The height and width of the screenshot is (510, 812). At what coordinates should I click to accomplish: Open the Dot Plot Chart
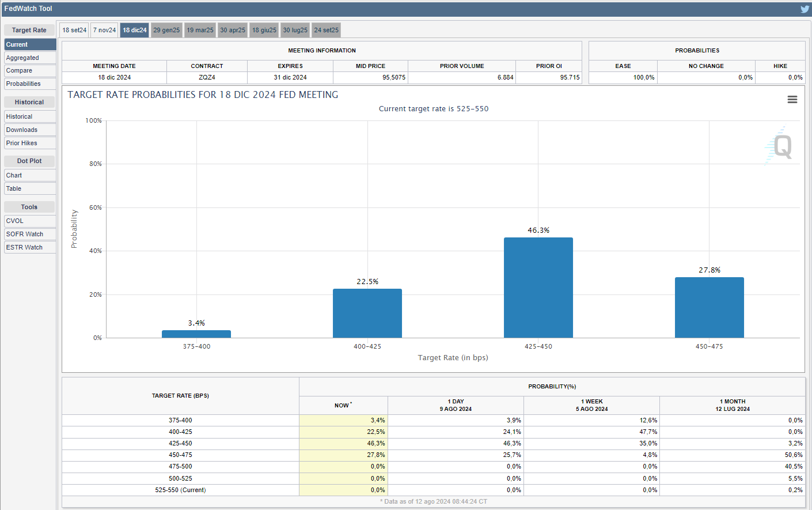(30, 175)
